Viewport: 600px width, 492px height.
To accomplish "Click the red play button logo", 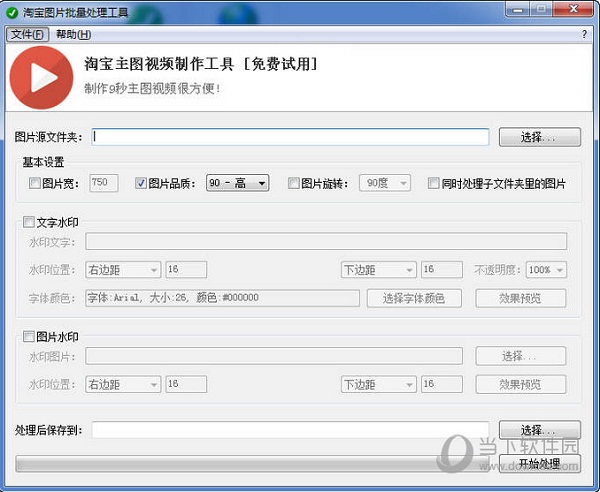I will [41, 78].
